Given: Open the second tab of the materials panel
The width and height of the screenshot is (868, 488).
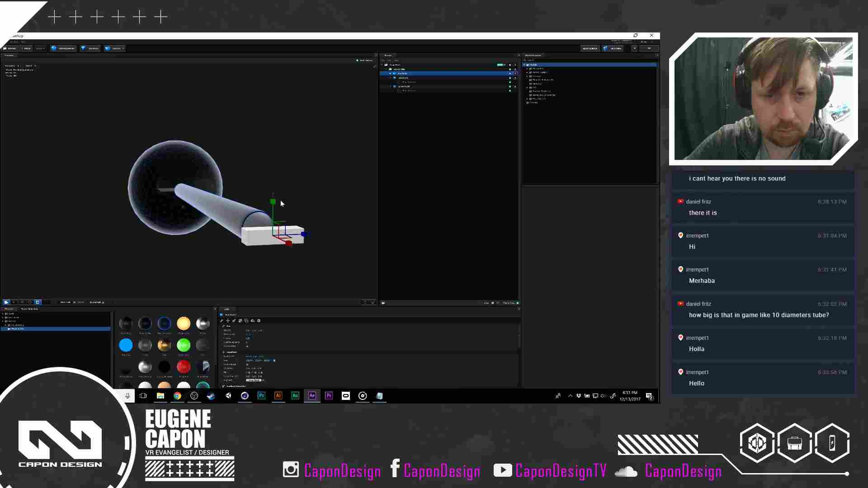Looking at the screenshot, I should click(30, 309).
